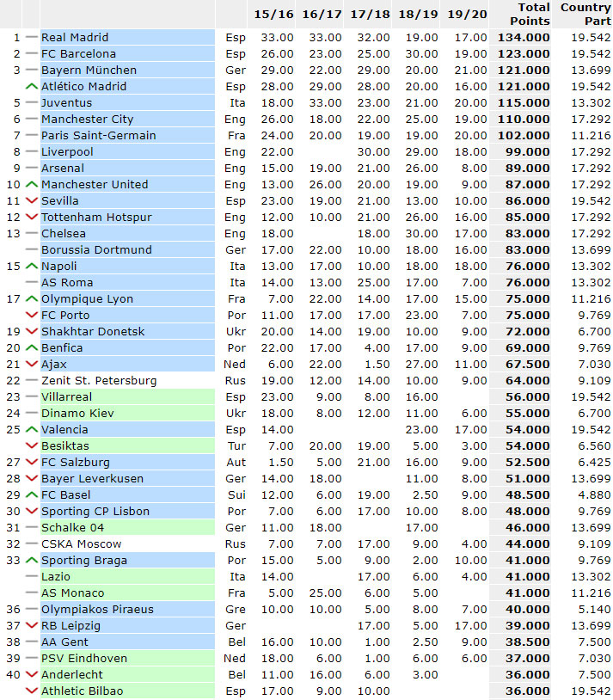Click the green up arrow beside Olympique Lyon
This screenshot has height=700, width=613.
pyautogui.click(x=32, y=299)
